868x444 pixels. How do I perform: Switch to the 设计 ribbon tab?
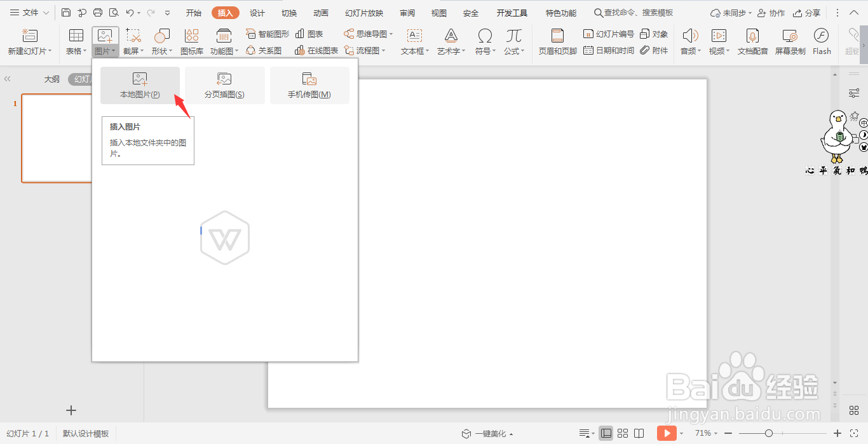(x=257, y=13)
